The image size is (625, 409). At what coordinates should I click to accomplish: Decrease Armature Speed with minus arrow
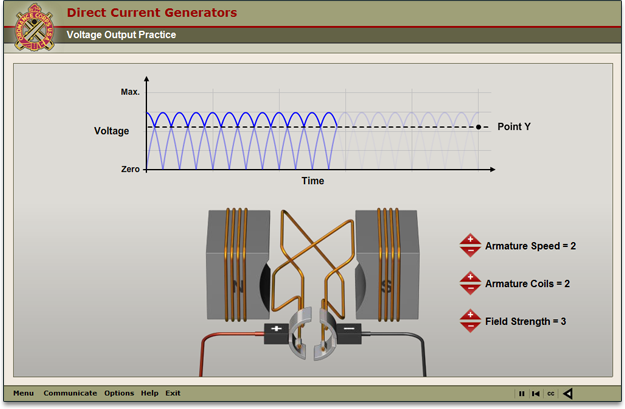coord(470,252)
